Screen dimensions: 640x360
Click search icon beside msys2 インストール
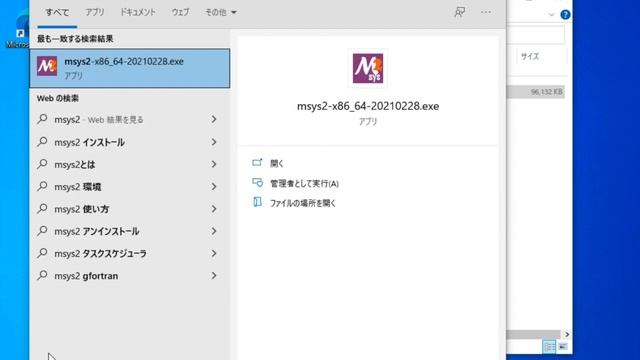coord(42,142)
